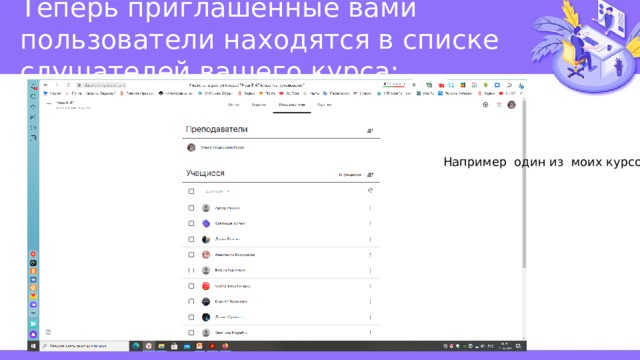Switch to the Задания tab
640x360 pixels.
coord(259,105)
